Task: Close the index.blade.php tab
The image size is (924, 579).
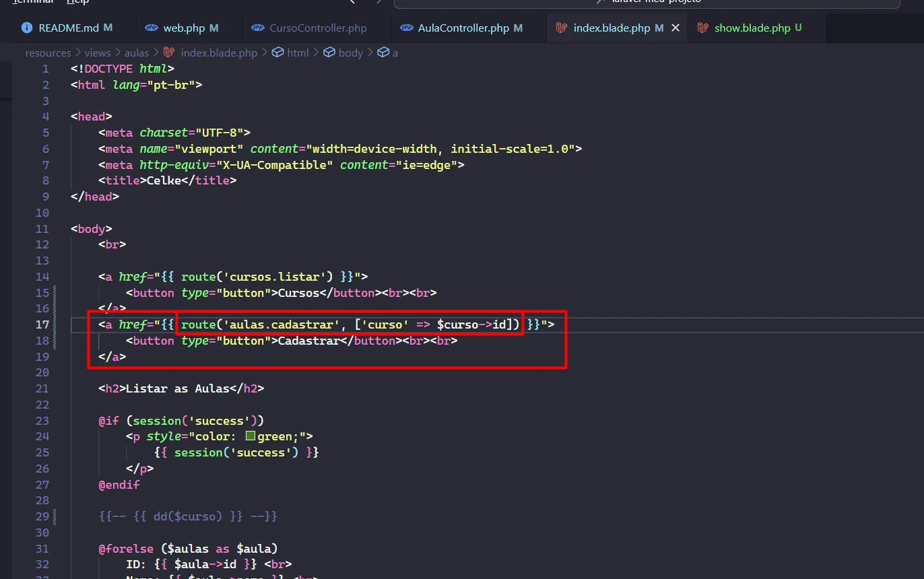Action: [x=675, y=28]
